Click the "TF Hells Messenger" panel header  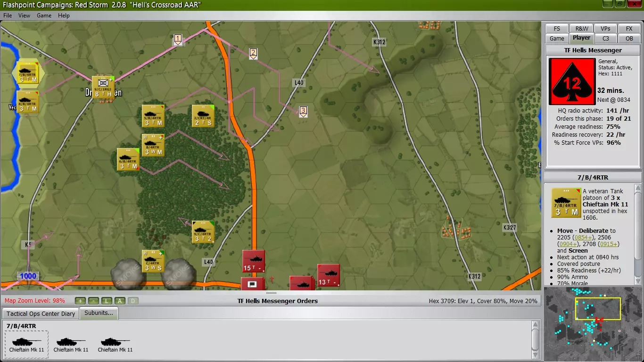pyautogui.click(x=593, y=50)
